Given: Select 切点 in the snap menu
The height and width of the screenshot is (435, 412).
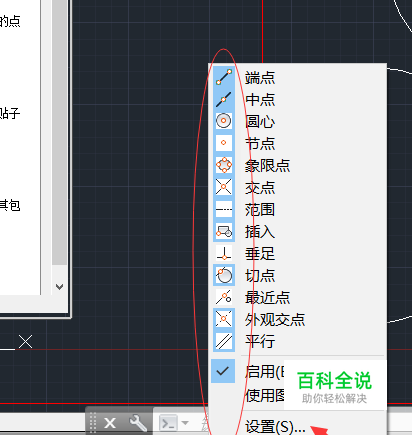Looking at the screenshot, I should click(260, 276).
